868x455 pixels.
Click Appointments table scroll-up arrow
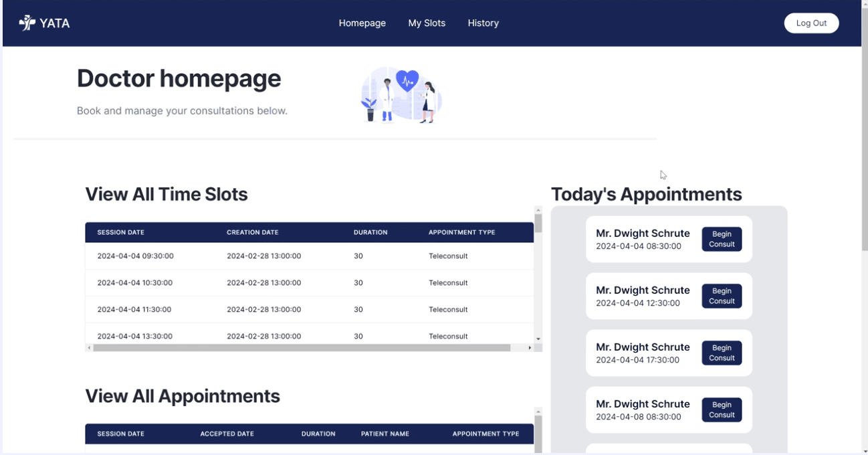[x=538, y=412]
